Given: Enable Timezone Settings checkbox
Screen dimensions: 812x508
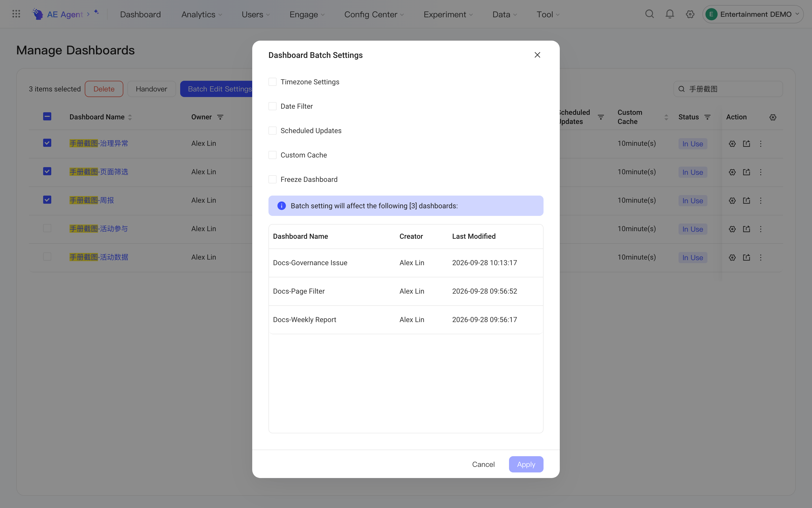Looking at the screenshot, I should (273, 82).
